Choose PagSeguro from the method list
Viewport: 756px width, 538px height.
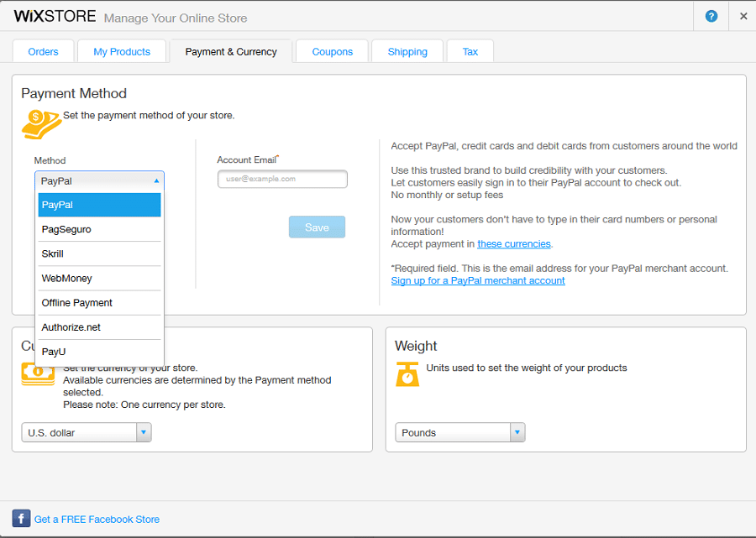point(99,229)
